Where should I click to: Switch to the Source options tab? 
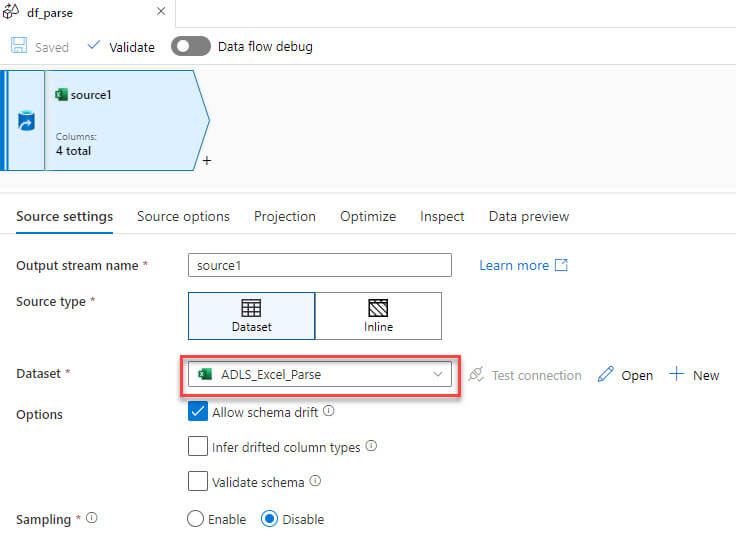[x=183, y=216]
